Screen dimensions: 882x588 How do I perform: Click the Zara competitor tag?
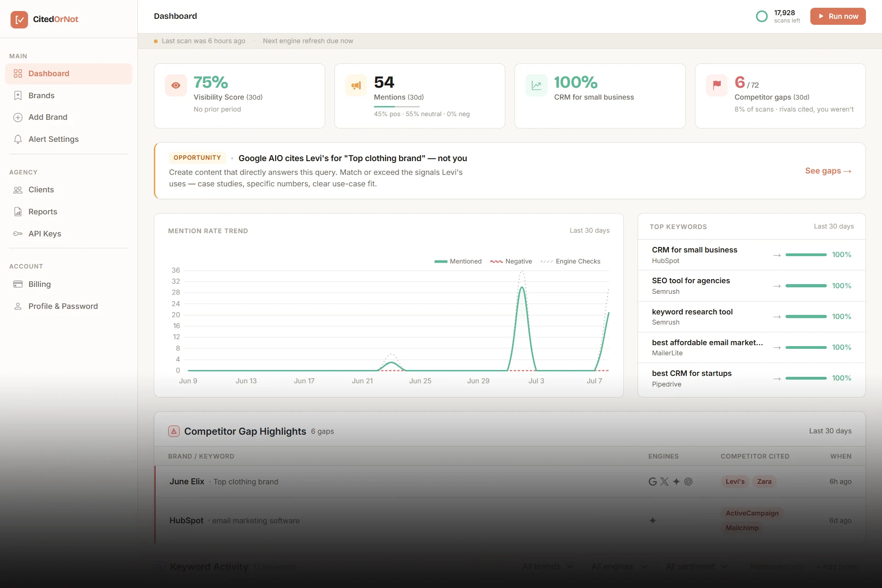tap(764, 482)
